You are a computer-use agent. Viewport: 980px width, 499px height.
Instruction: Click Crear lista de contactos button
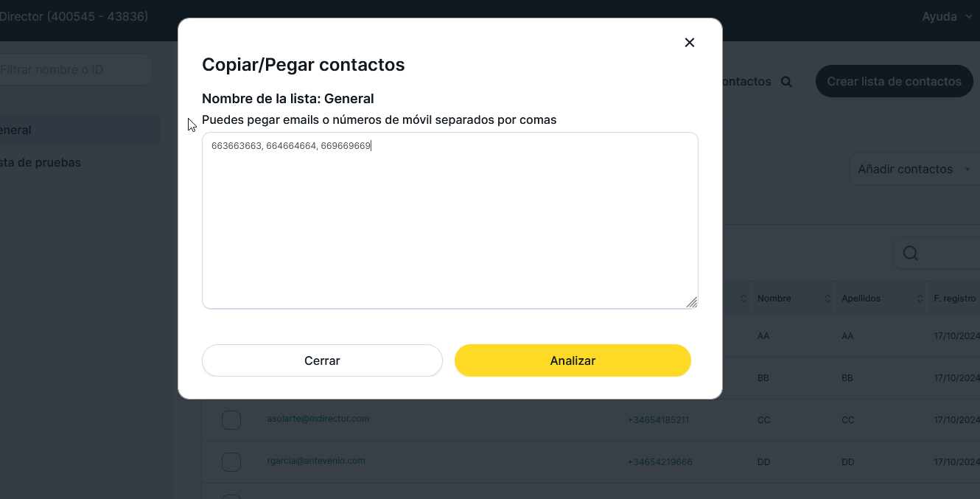click(x=894, y=82)
